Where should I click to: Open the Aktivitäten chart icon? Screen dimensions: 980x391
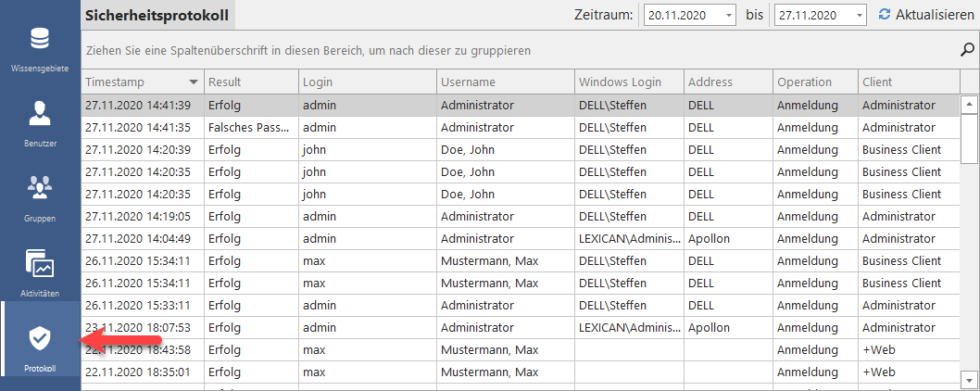(x=40, y=265)
